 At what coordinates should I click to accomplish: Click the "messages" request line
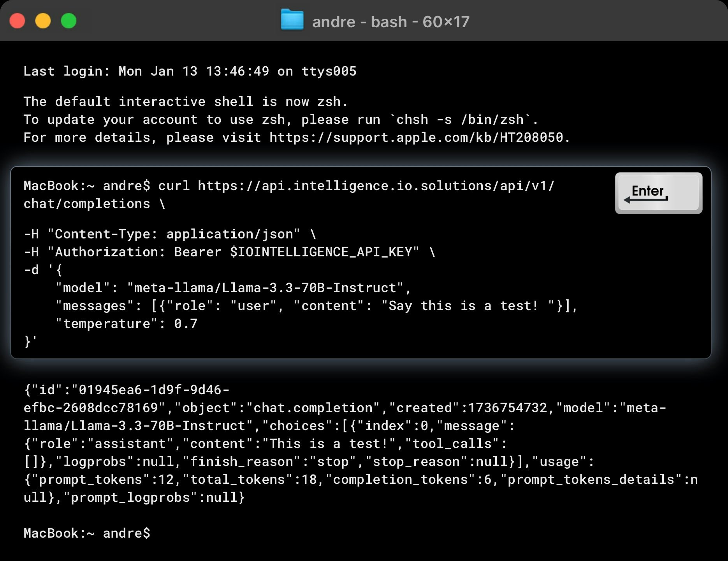[x=317, y=306]
